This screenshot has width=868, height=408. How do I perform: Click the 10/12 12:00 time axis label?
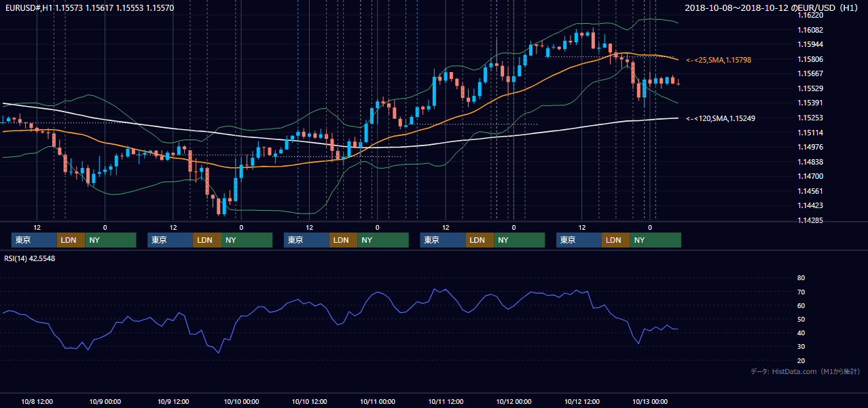pos(581,401)
